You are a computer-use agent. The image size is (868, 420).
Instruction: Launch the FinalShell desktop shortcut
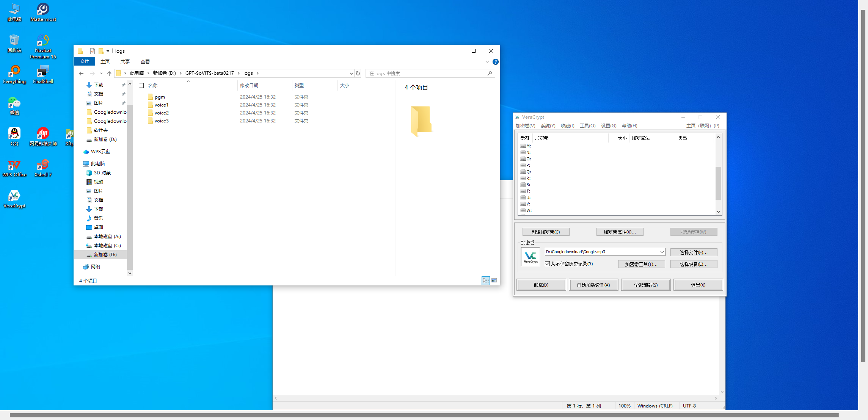click(x=43, y=74)
